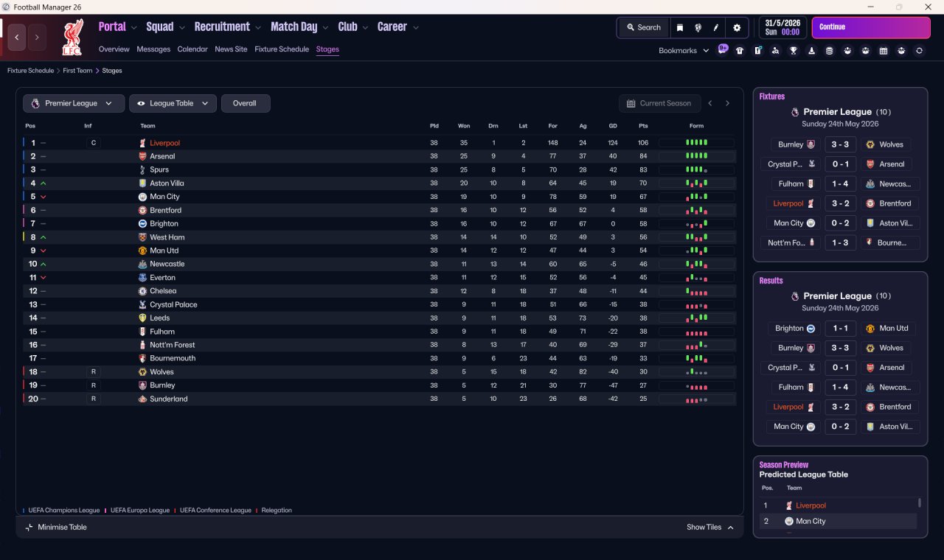944x560 pixels.
Task: Toggle the Show Tiles expander
Action: point(710,528)
